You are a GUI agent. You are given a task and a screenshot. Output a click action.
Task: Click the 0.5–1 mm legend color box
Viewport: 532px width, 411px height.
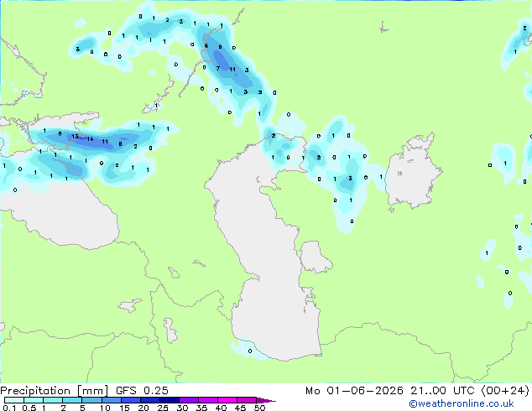(34, 400)
